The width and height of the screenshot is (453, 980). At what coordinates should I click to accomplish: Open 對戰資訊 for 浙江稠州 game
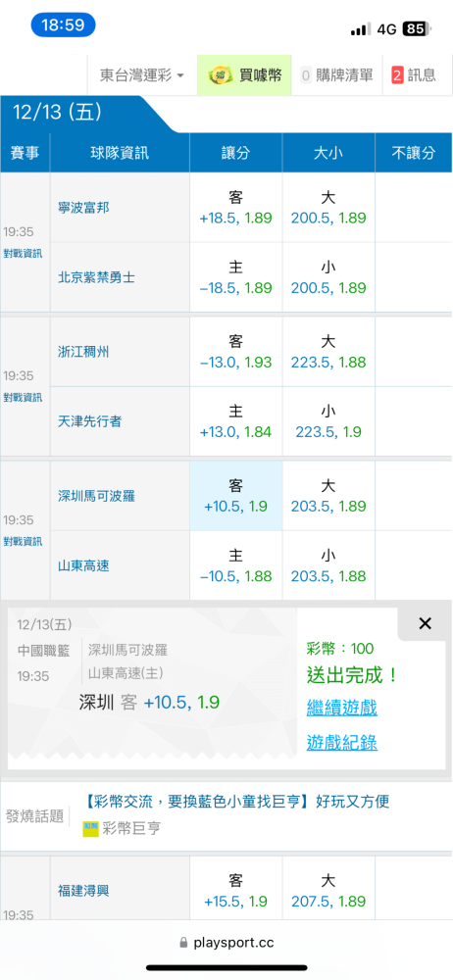[24, 398]
